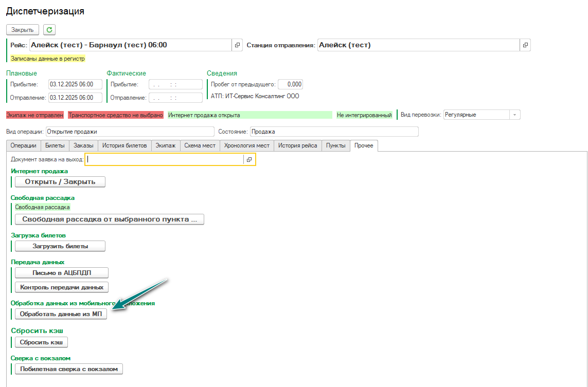Click the Документ заявка на выход open icon
The width and height of the screenshot is (588, 387).
tap(249, 159)
